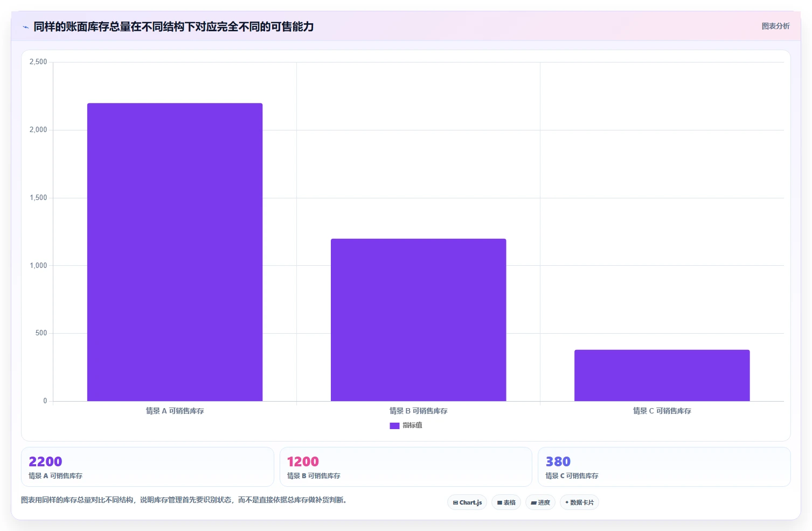This screenshot has height=531, width=812.
Task: Open the 380 情景 C data card
Action: coord(664,467)
